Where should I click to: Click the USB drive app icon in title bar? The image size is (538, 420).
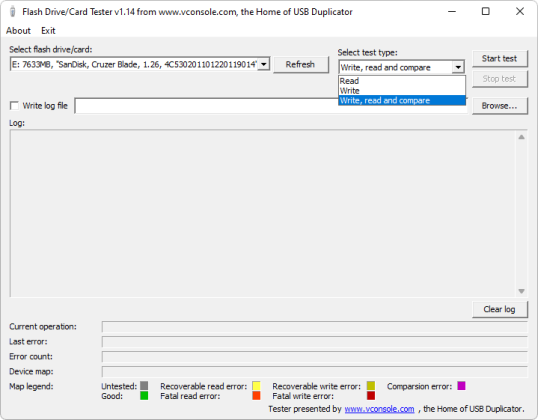click(13, 12)
